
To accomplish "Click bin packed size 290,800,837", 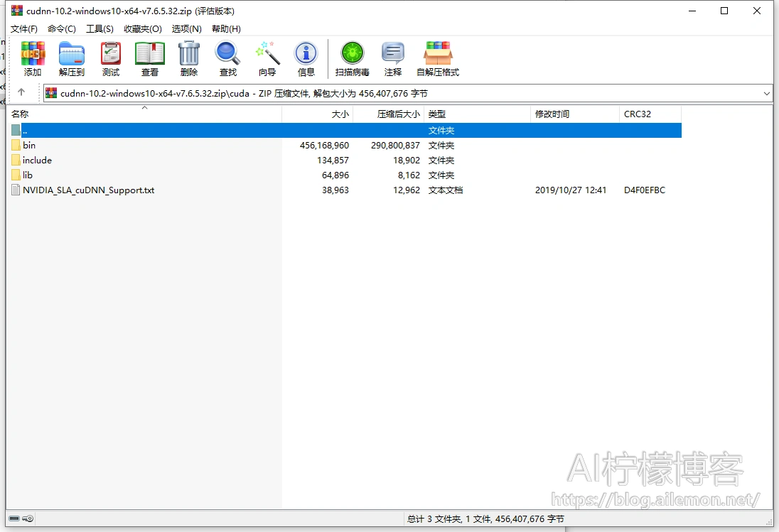I will tap(395, 146).
